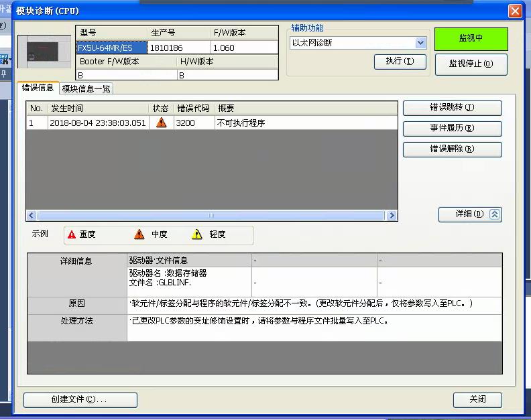Viewport: 531px width, 420px height.
Task: Collapse details using the 详细 button
Action: [469, 214]
